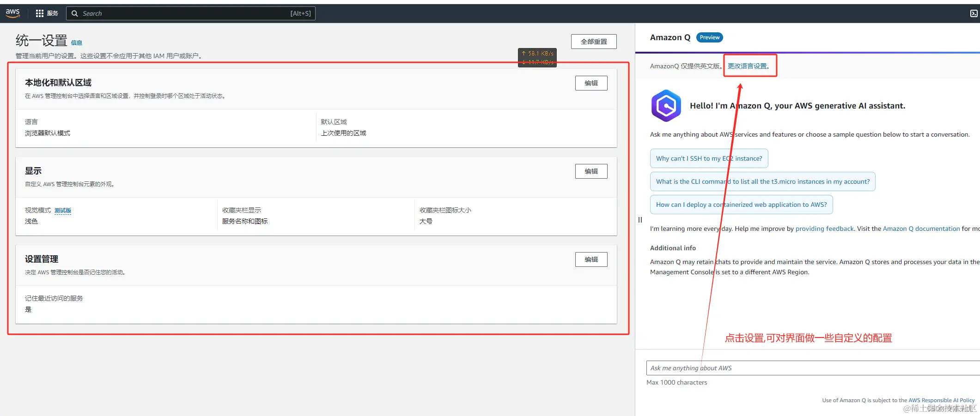Click the panel resize handle
980x416 pixels.
(640, 220)
